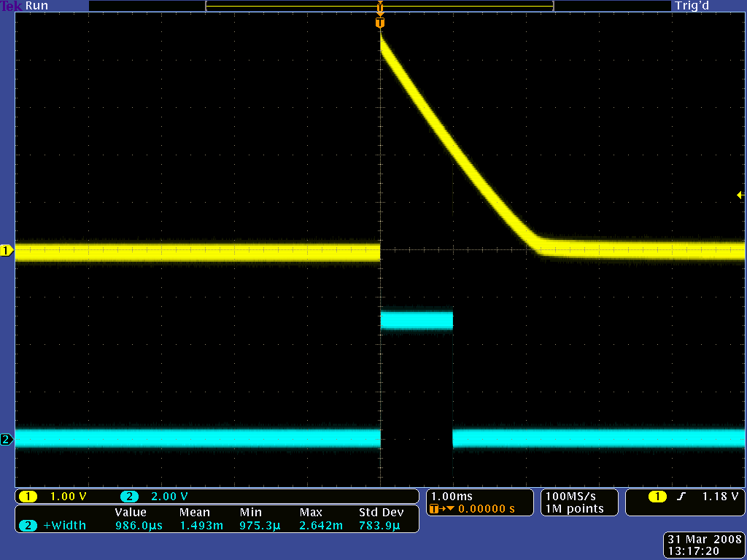
Task: Click the 0.00000 s trigger delay readout
Action: pos(481,509)
